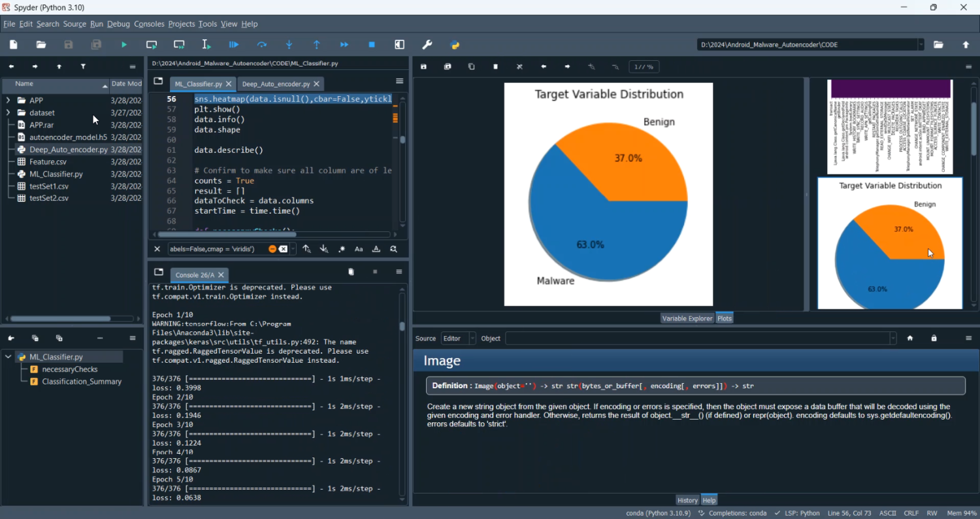Screen dimensions: 980x519
Task: Maximize the current pane from the toolbar
Action: click(400, 44)
